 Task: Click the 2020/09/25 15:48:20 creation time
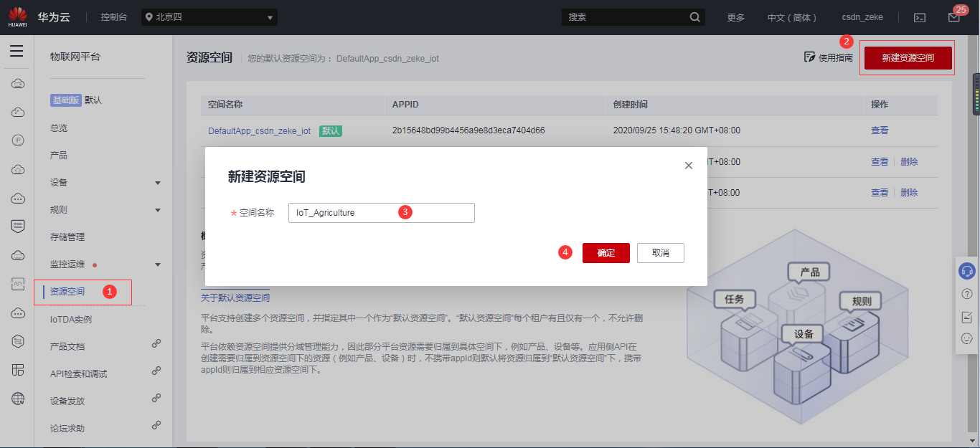pyautogui.click(x=677, y=130)
